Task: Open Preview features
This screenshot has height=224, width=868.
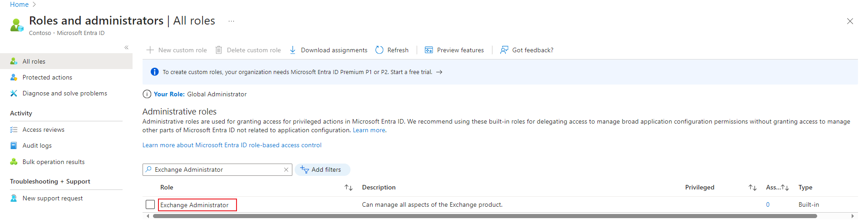Action: 454,50
